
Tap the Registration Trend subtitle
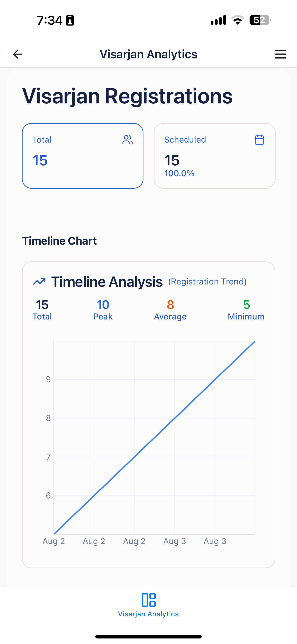pos(207,281)
